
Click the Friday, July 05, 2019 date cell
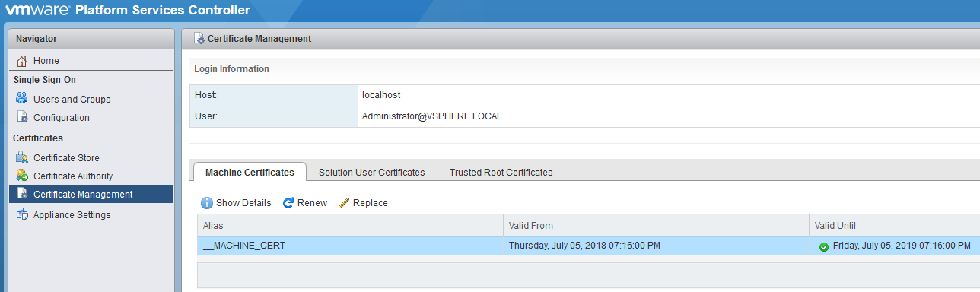tap(902, 246)
